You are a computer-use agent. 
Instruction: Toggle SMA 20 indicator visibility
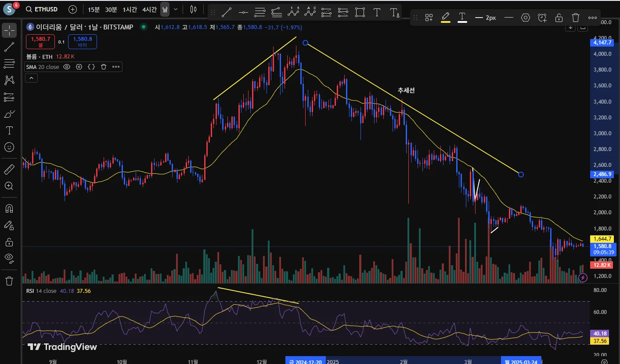67,67
